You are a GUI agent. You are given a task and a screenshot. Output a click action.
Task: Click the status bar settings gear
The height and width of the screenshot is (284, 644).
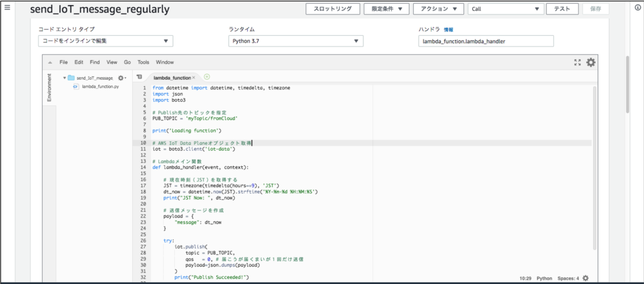tap(586, 278)
